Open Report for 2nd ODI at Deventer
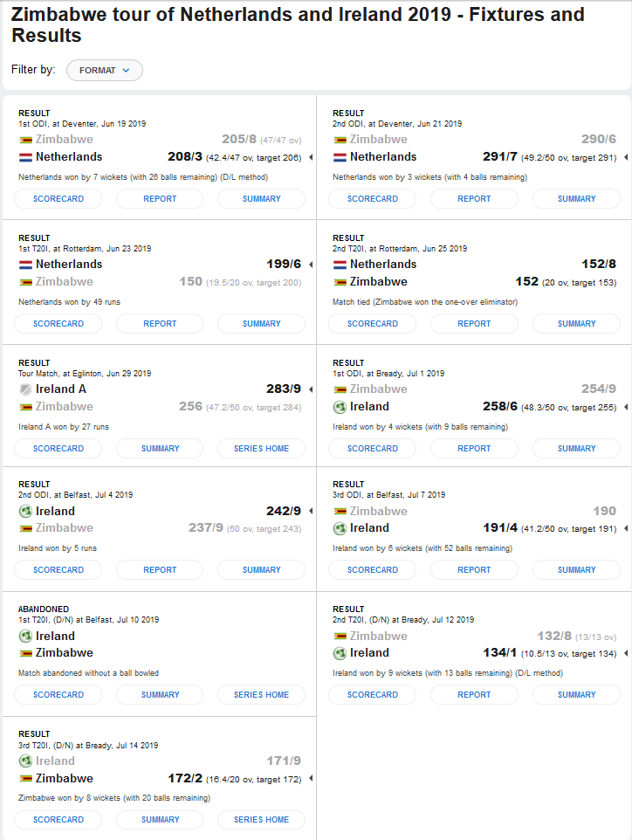The height and width of the screenshot is (840, 632). coord(474,199)
